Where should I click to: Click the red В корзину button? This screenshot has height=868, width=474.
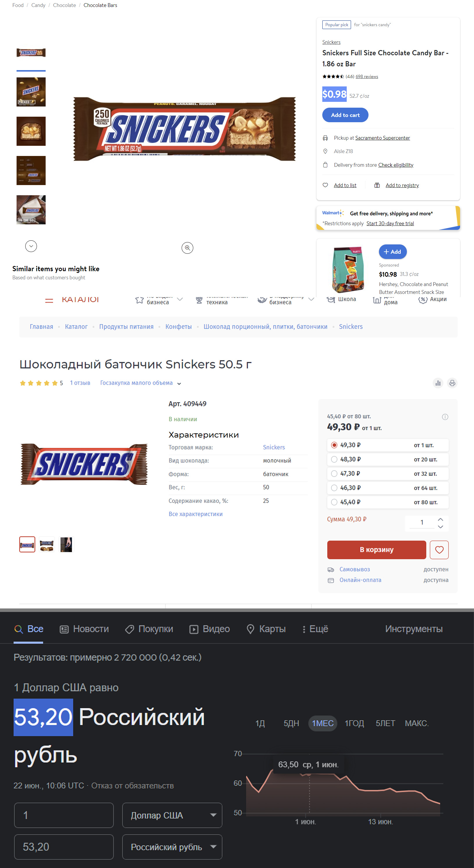(376, 550)
